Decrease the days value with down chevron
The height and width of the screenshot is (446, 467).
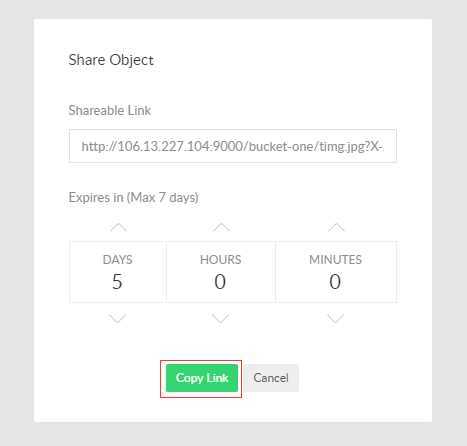point(117,318)
